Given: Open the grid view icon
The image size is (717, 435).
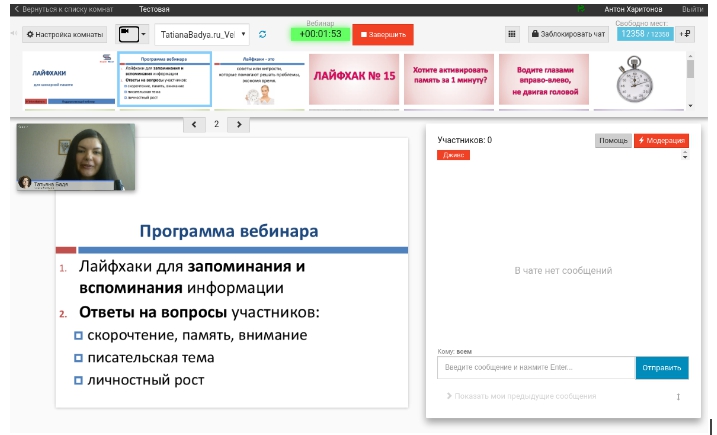Looking at the screenshot, I should pyautogui.click(x=512, y=34).
